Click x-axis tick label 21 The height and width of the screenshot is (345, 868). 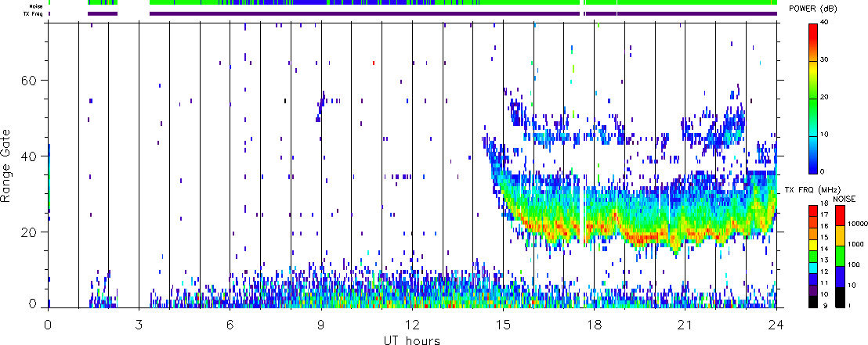pos(685,324)
